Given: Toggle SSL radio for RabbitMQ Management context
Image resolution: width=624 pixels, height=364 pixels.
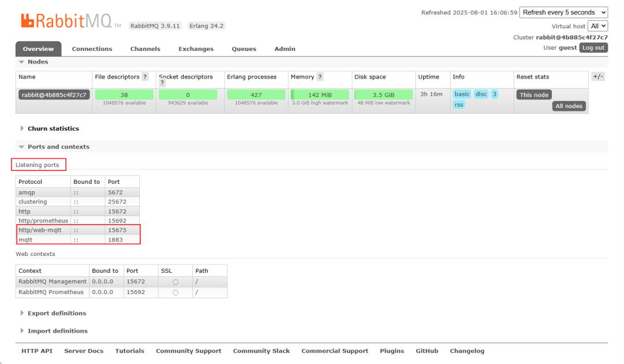Looking at the screenshot, I should click(x=174, y=281).
